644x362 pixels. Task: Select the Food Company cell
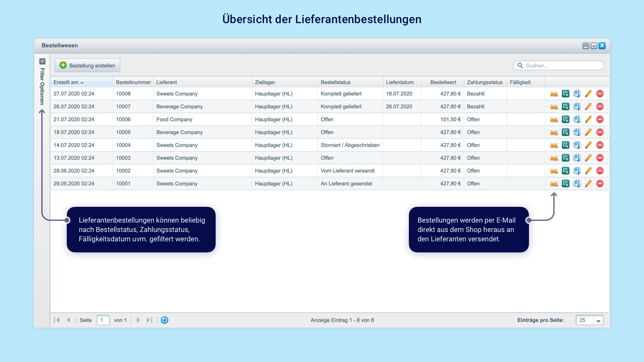pos(203,119)
